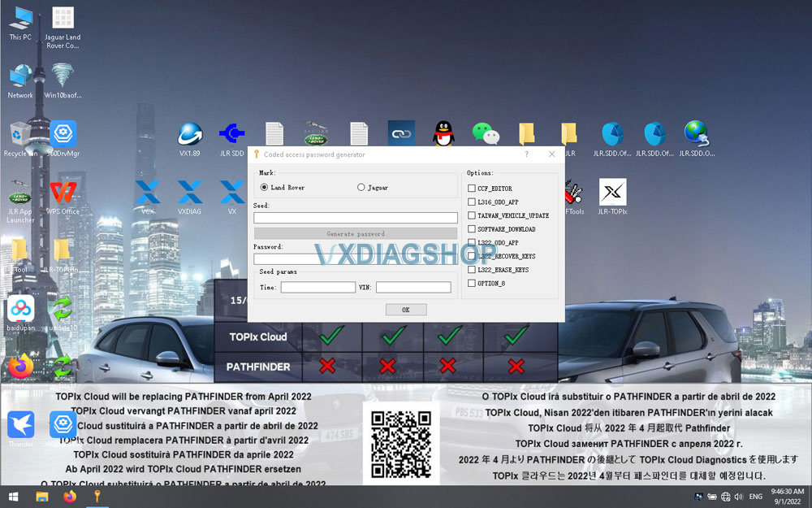Launch the JLR App Launcher icon
Viewport: 812px width, 508px height.
(x=20, y=201)
